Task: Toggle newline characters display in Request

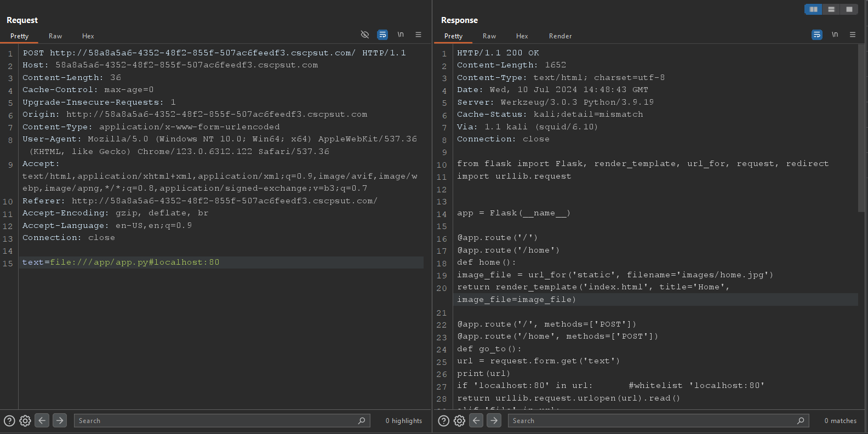Action: (x=401, y=35)
